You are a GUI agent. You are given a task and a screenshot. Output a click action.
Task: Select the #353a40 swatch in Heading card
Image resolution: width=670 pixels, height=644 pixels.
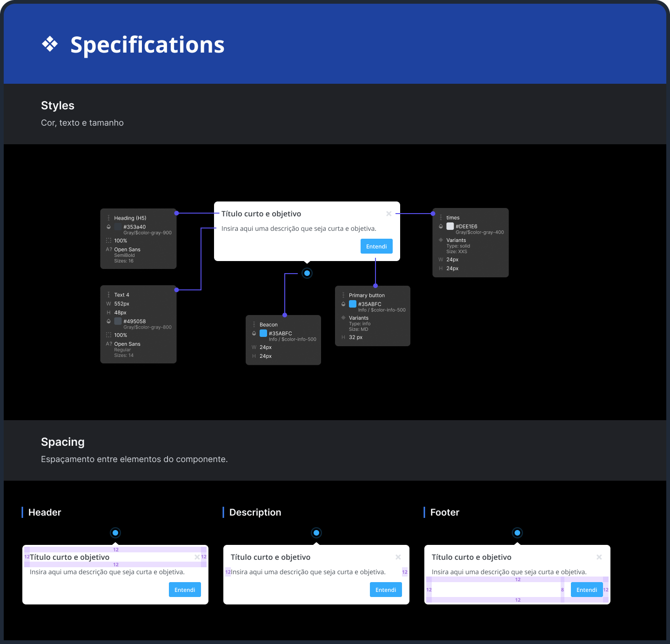[x=118, y=227]
